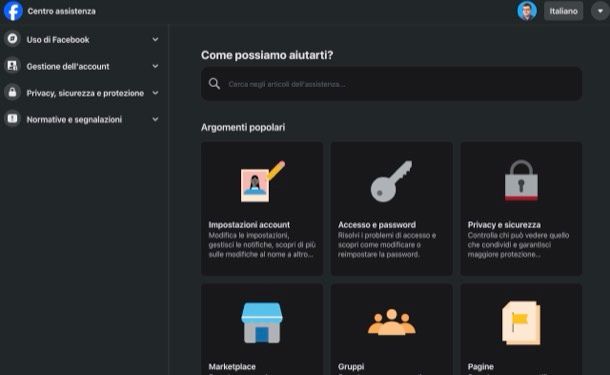Click the Impostazioni account photo-pencil icon
The image size is (610, 375).
(263, 181)
